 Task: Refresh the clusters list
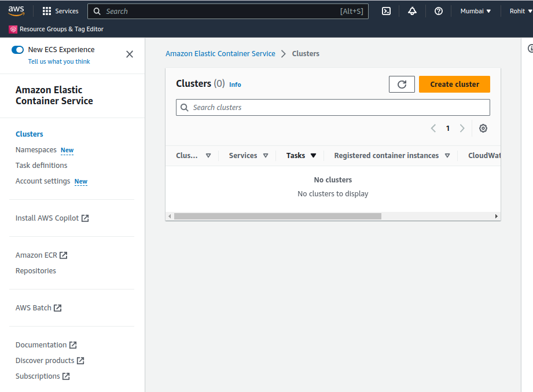point(402,85)
